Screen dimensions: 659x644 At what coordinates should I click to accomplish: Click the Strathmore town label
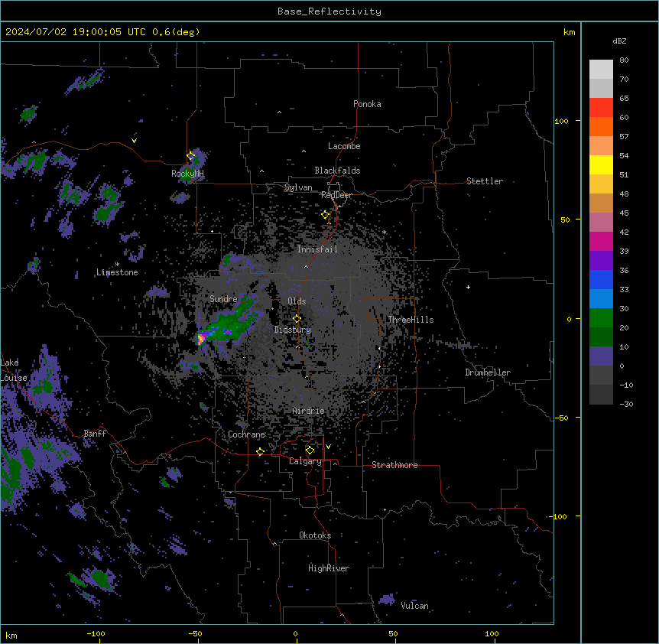[394, 465]
